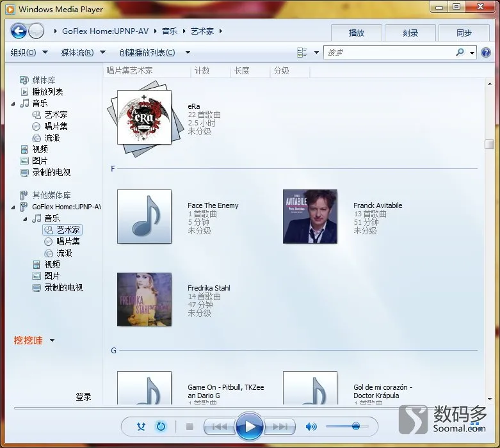The image size is (500, 448).
Task: Open local 图片 library item
Action: point(40,161)
